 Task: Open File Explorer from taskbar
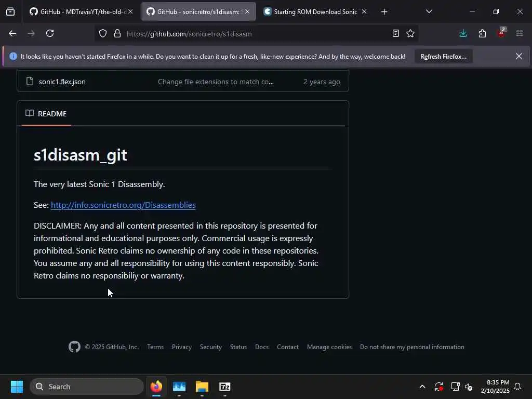(x=202, y=387)
